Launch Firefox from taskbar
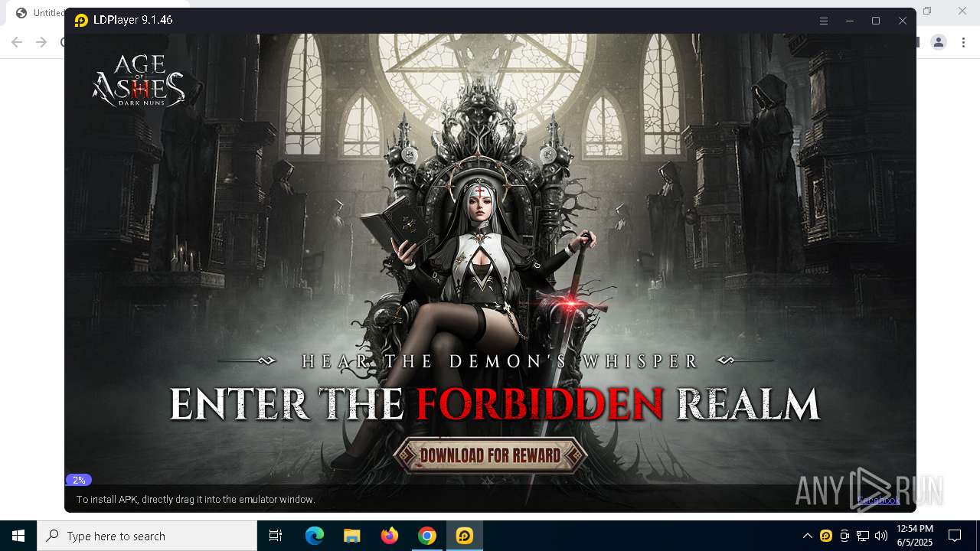 coord(390,536)
